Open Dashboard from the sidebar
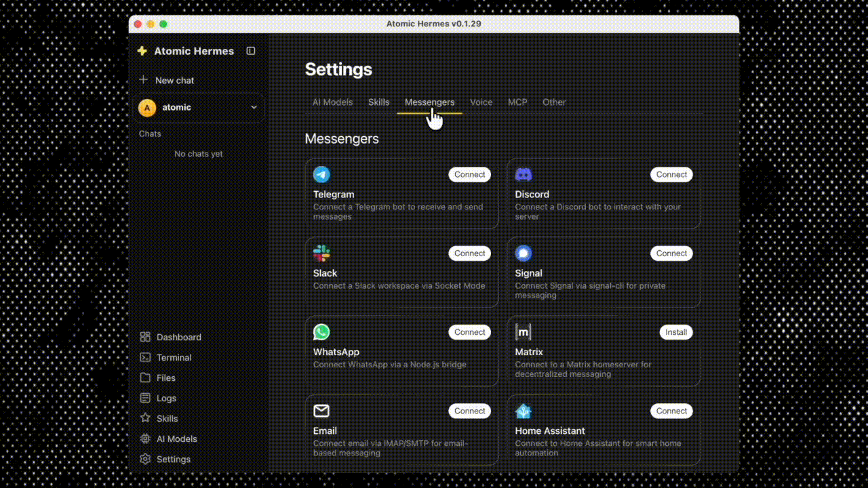 (x=179, y=337)
